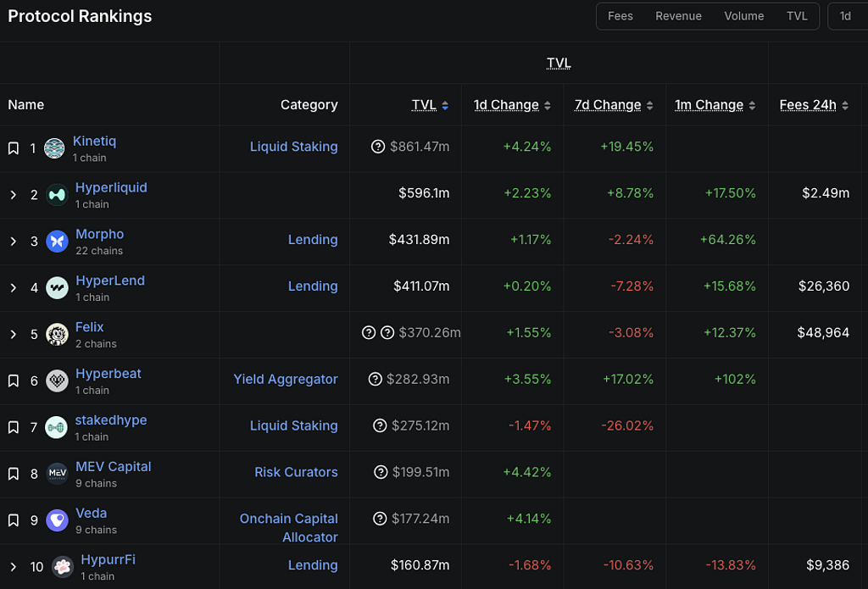Toggle bookmark for stakedhype
This screenshot has height=589, width=868.
click(x=14, y=427)
